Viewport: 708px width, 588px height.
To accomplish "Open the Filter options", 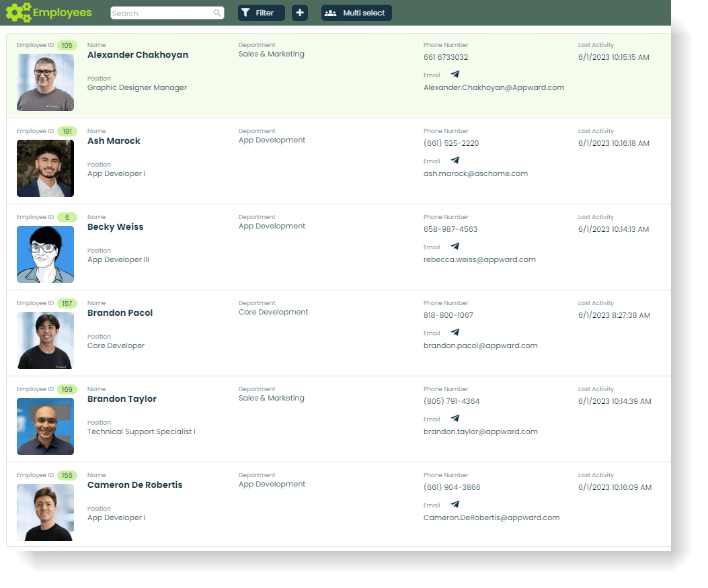I will [x=261, y=13].
